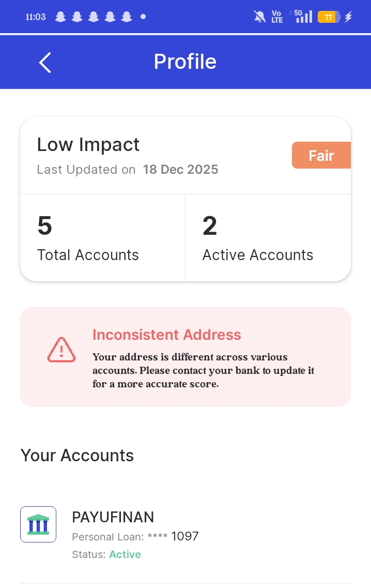Tap the Personal Loan number ending 1097

135,536
